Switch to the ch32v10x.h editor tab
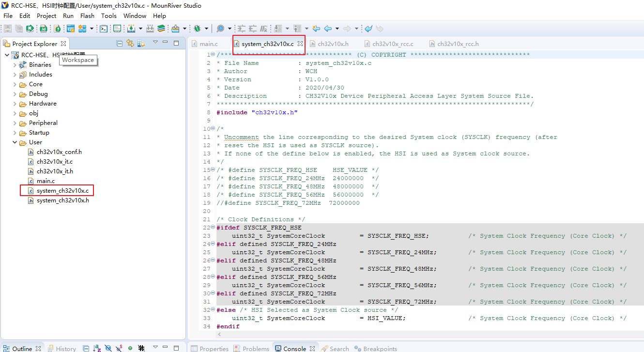 point(329,44)
